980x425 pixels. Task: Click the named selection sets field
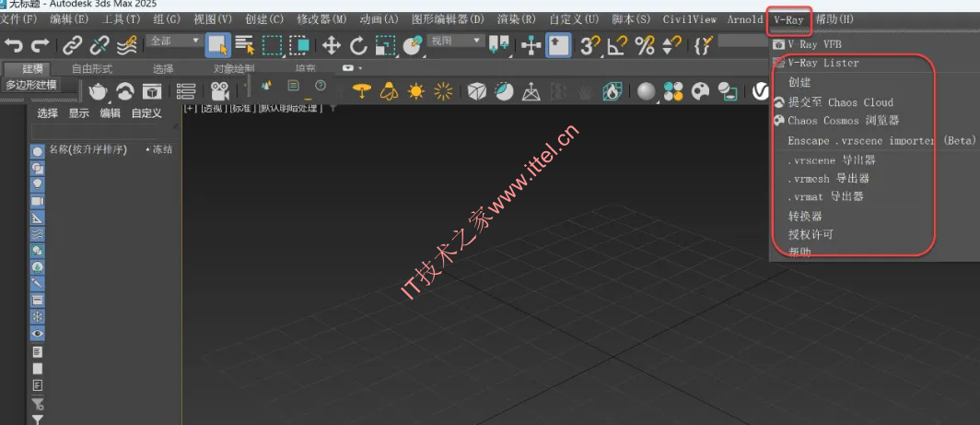coord(744,41)
